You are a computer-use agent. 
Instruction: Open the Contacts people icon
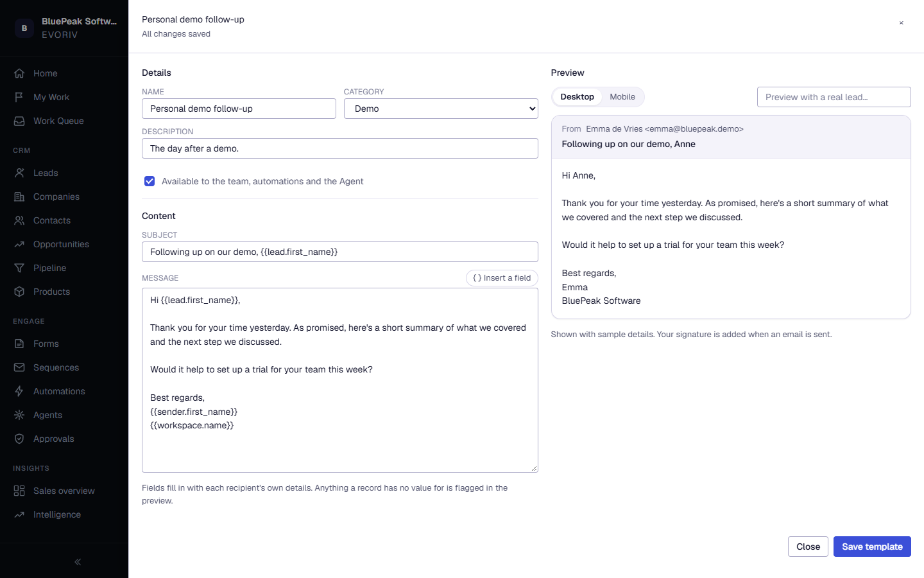pos(19,220)
